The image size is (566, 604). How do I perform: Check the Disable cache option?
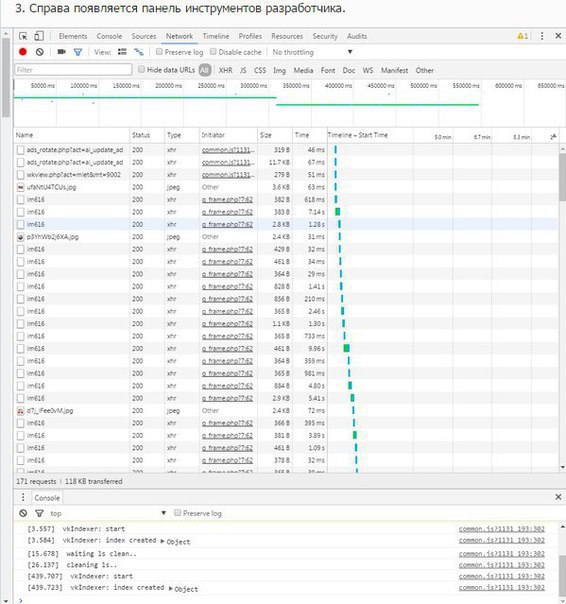point(213,52)
